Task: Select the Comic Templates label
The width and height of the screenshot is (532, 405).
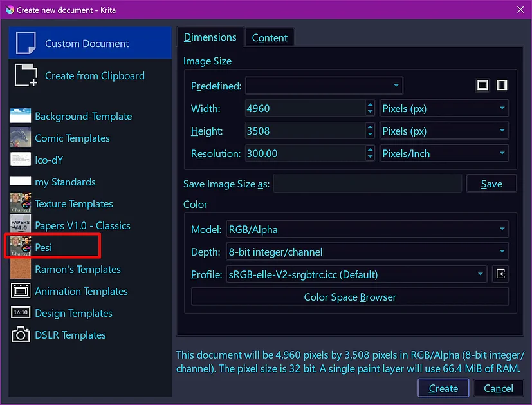Action: pyautogui.click(x=72, y=138)
